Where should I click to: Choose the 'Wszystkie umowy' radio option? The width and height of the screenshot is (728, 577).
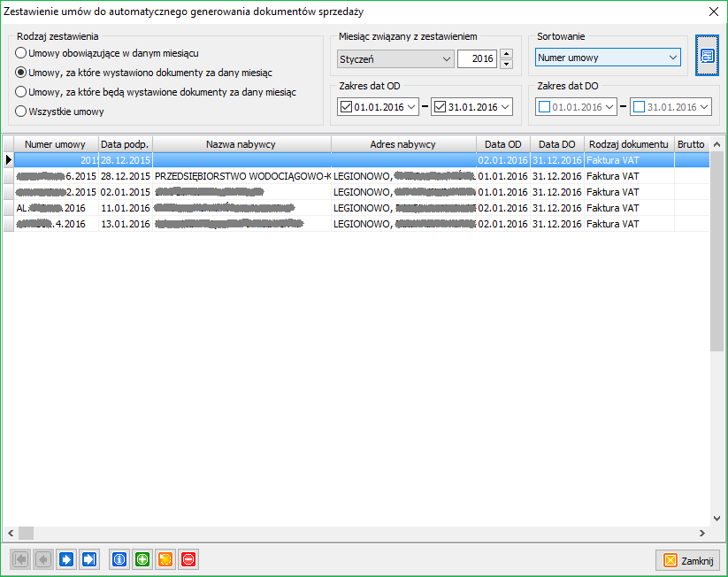(21, 112)
